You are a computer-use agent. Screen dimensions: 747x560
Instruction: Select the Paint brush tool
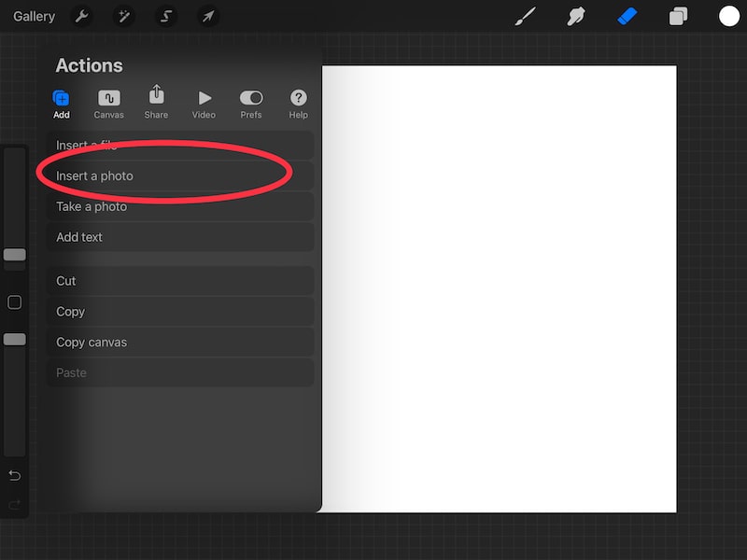click(x=526, y=16)
